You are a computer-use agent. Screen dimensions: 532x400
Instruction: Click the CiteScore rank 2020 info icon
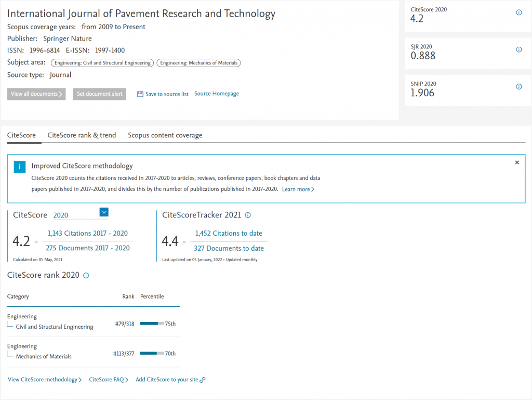[x=86, y=276]
